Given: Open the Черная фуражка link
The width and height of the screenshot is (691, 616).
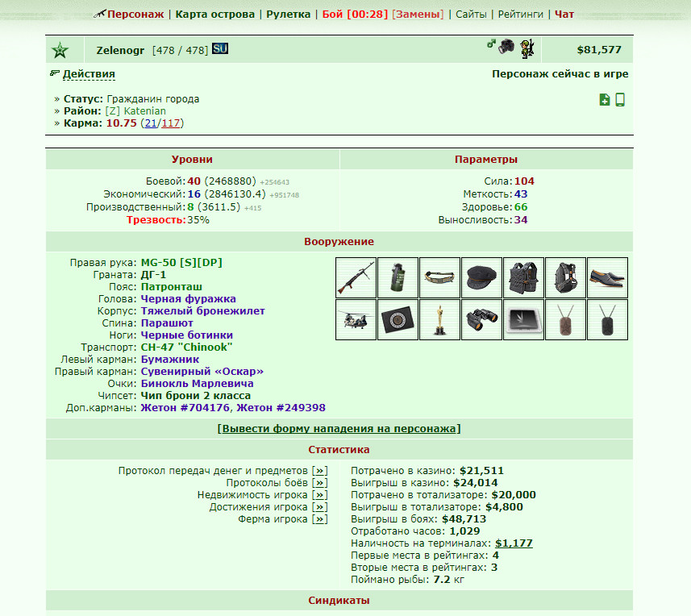Looking at the screenshot, I should [188, 299].
